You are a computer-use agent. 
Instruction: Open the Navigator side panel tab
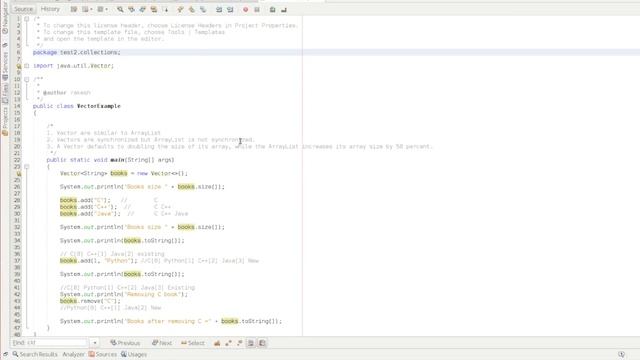click(x=4, y=19)
